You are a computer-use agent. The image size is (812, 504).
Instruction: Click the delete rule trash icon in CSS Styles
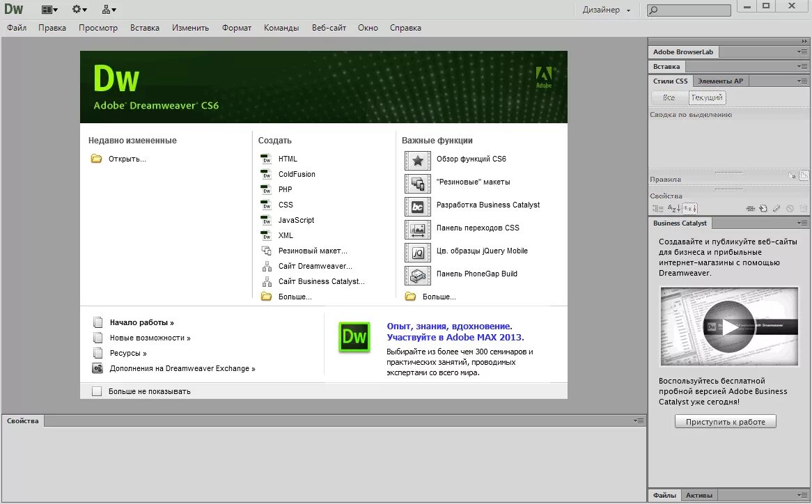pyautogui.click(x=804, y=207)
